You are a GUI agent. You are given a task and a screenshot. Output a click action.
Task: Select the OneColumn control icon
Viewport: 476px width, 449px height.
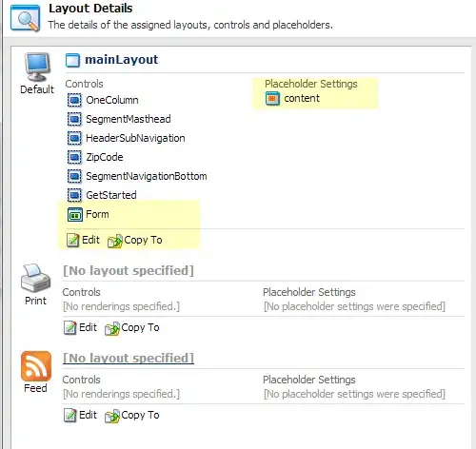click(x=74, y=100)
